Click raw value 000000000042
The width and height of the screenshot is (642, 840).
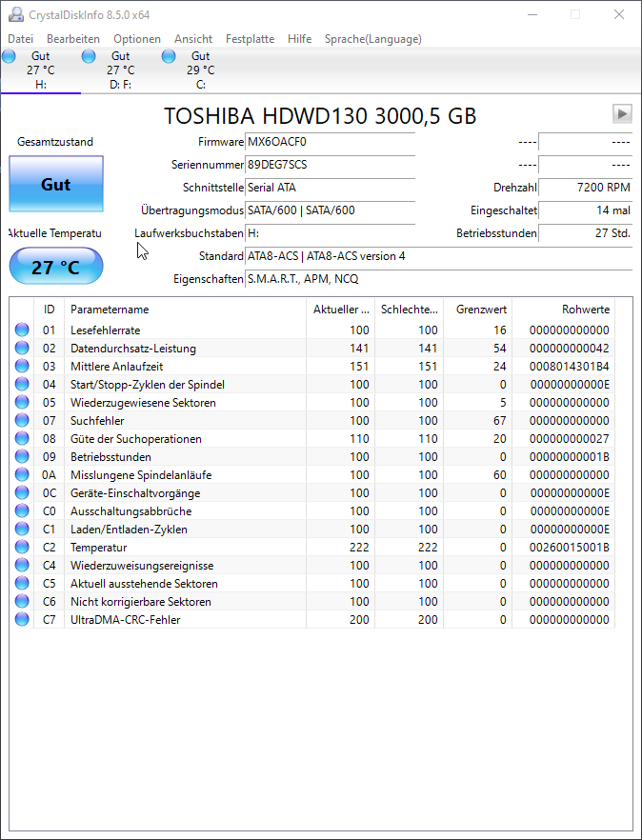[569, 349]
